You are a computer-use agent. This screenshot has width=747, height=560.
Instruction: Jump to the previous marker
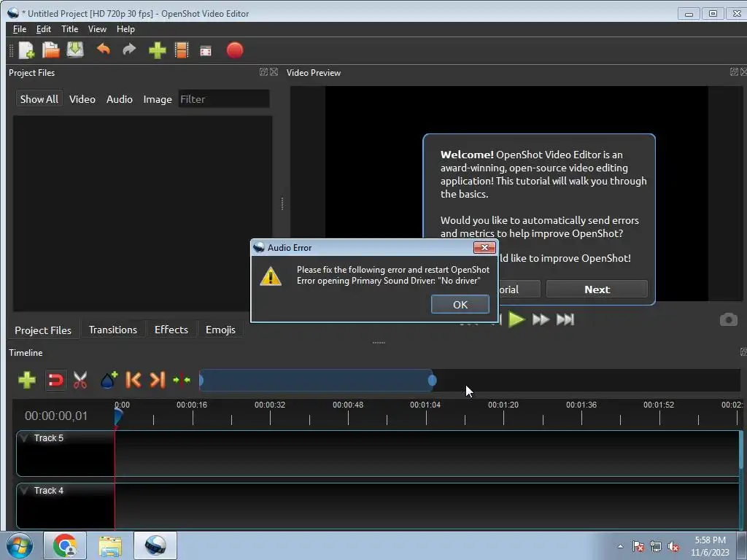133,380
